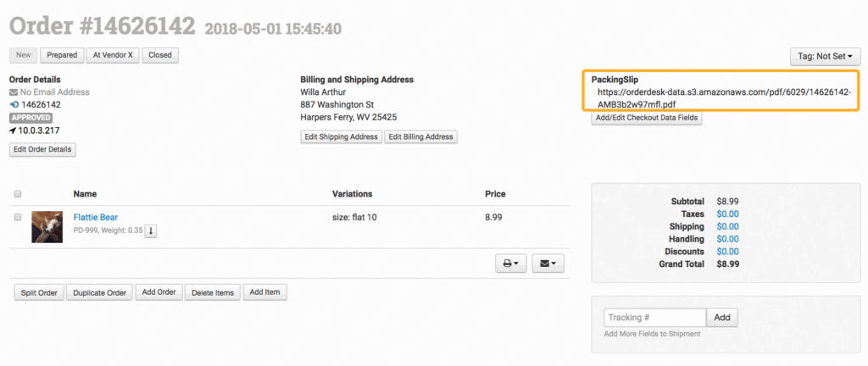The image size is (868, 366).
Task: Click the Flattie Bear product thumbnail
Action: 47,226
